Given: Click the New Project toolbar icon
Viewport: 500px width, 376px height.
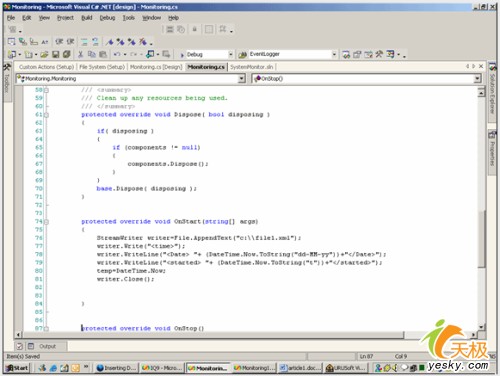Looking at the screenshot, I should click(x=12, y=54).
